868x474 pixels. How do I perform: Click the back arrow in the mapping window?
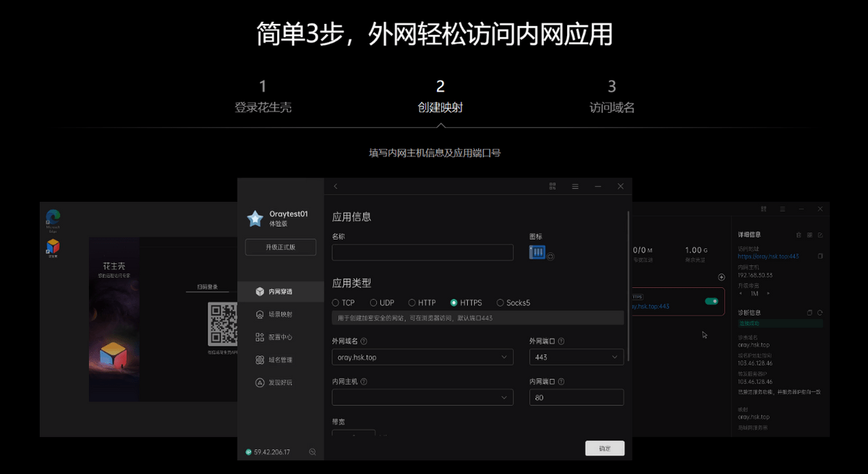(336, 187)
